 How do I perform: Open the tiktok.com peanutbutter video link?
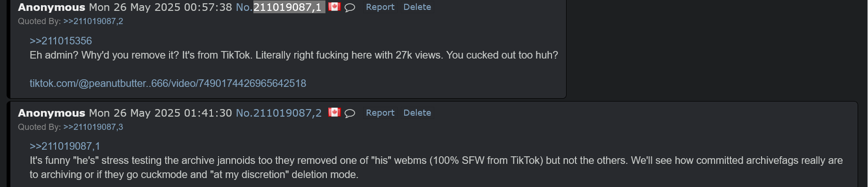point(168,84)
